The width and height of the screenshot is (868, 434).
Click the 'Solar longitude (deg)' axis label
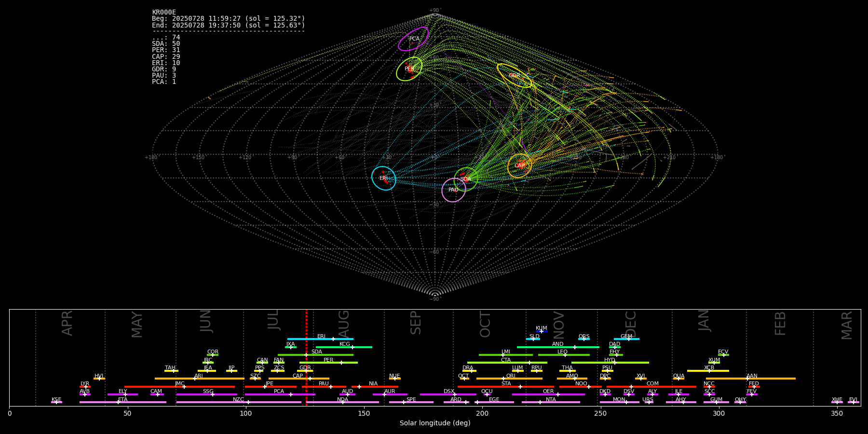point(435,423)
